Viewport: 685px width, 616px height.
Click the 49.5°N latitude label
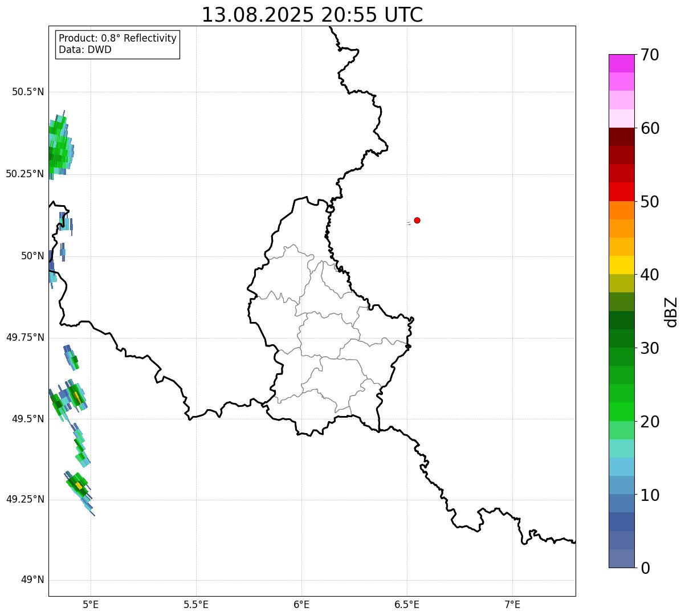pyautogui.click(x=28, y=419)
